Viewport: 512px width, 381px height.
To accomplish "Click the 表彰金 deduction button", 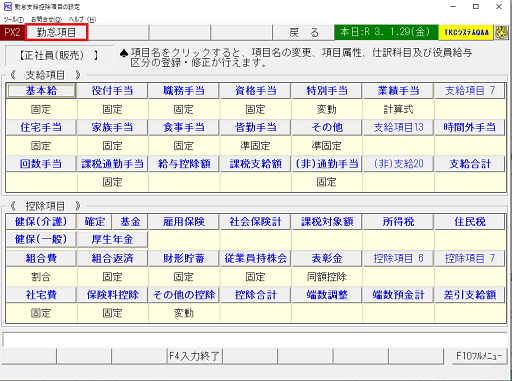I will coord(327,258).
